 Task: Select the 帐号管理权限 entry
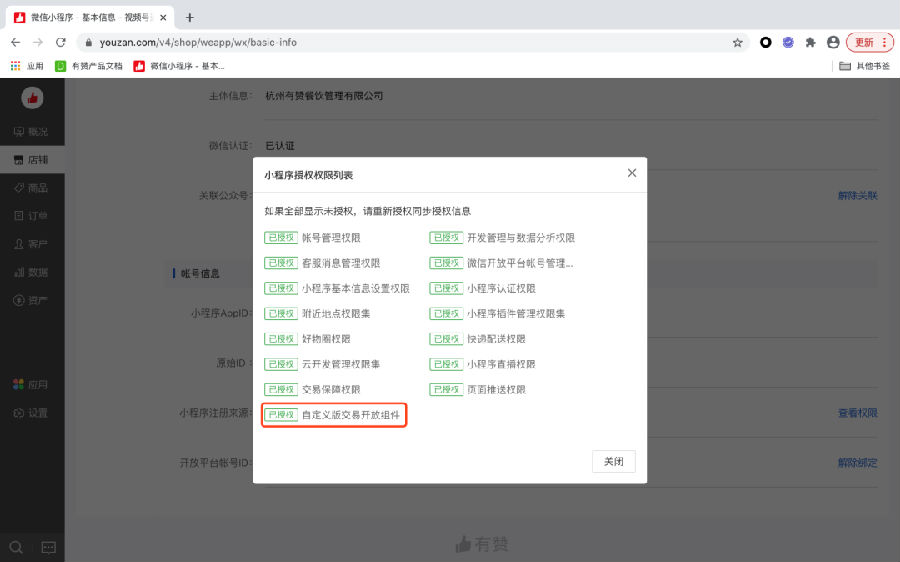[x=331, y=238]
